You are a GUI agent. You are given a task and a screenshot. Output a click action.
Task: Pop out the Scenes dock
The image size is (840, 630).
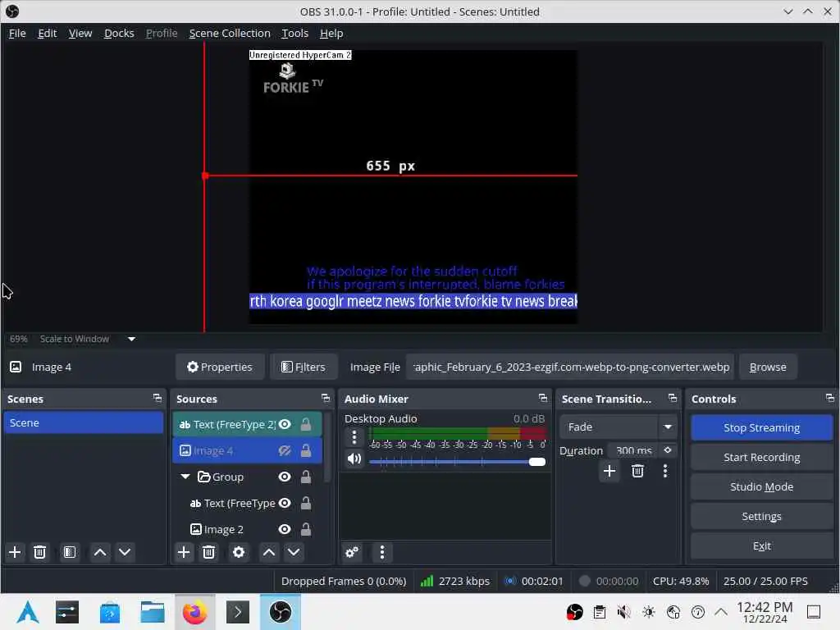[157, 398]
